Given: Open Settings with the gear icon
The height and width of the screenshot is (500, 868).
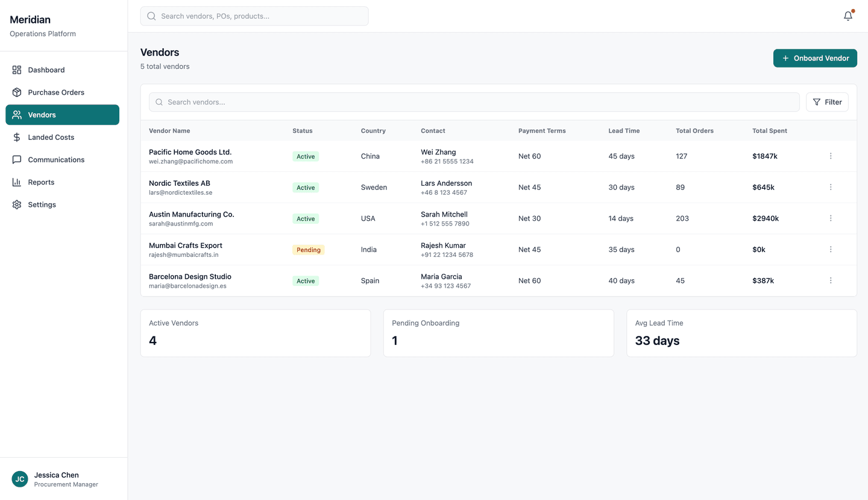Looking at the screenshot, I should pos(16,204).
